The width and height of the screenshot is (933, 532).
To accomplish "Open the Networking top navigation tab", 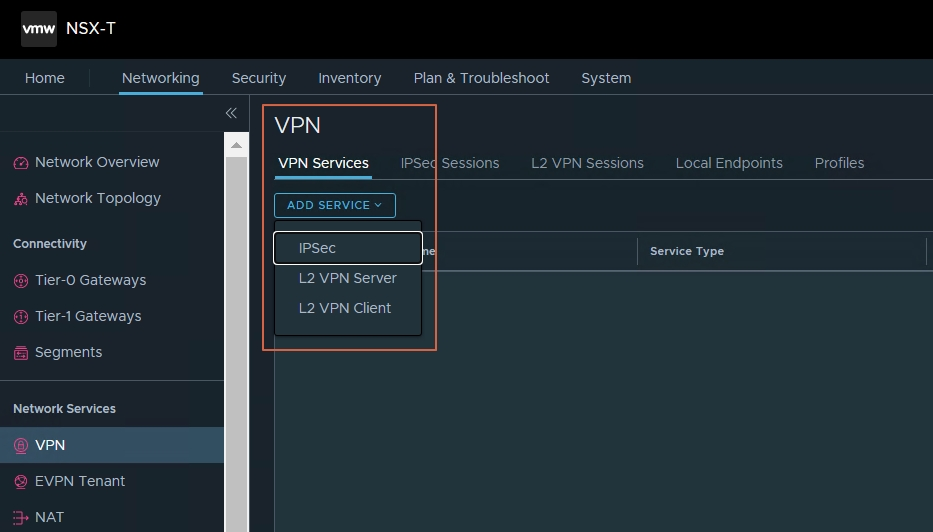I will tap(161, 78).
